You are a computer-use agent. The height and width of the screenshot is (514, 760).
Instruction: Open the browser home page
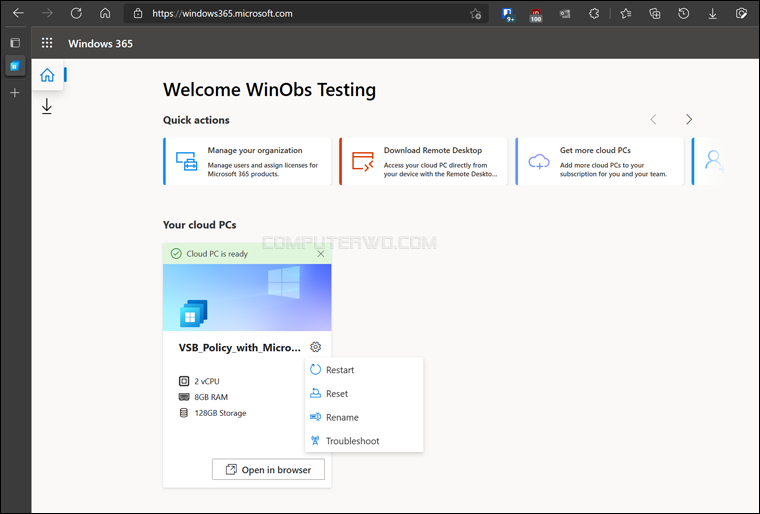click(x=105, y=13)
